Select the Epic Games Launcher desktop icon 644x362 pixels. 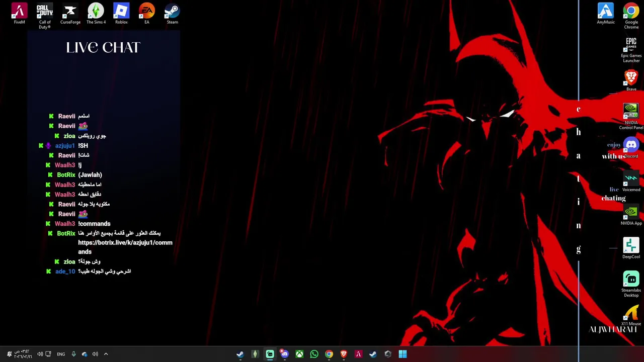pyautogui.click(x=631, y=50)
